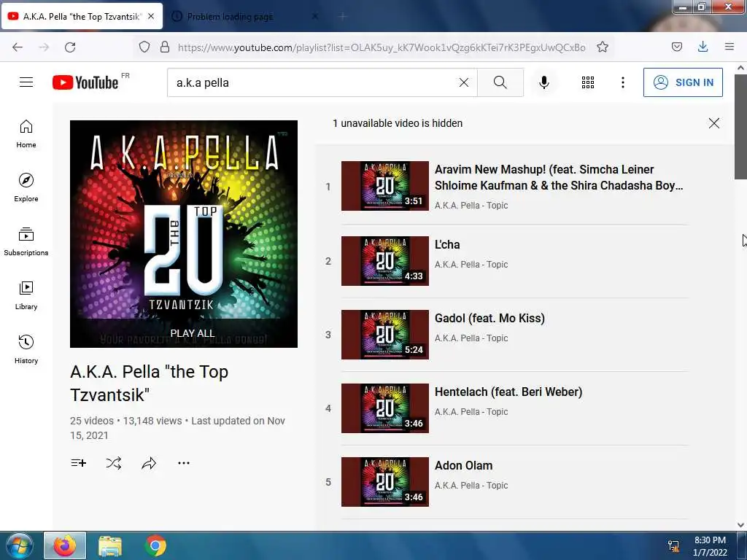Image resolution: width=747 pixels, height=560 pixels.
Task: Close the A.K.A. Pella tab
Action: tap(151, 16)
